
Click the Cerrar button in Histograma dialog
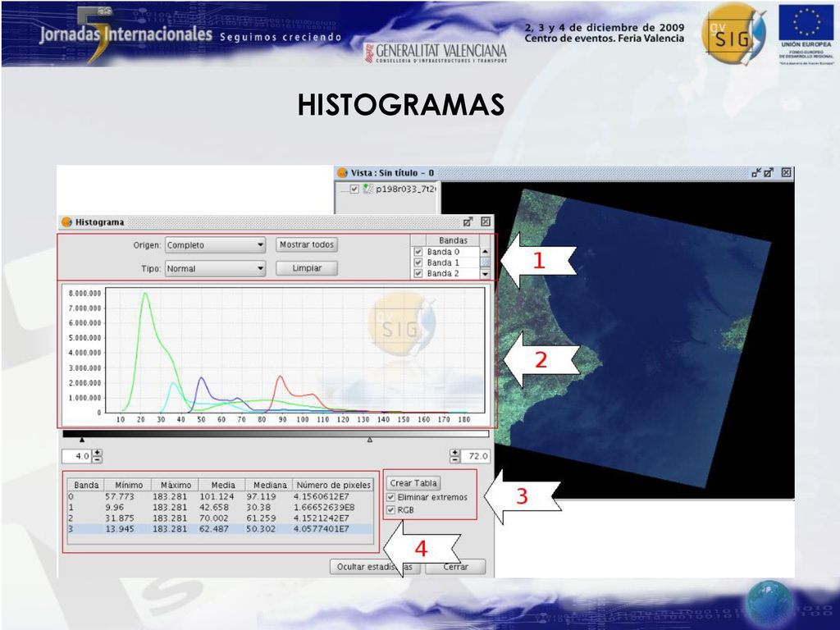[456, 567]
